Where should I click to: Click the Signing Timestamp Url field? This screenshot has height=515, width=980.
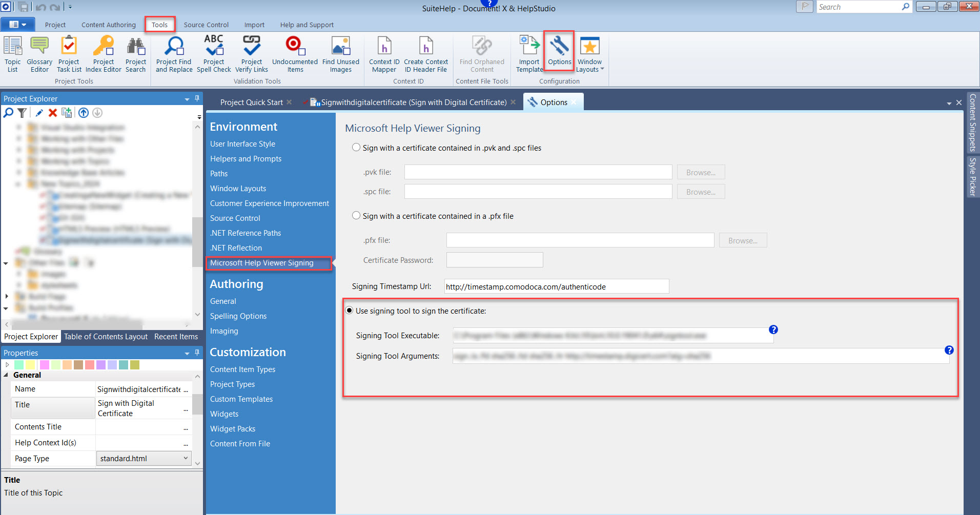tap(556, 286)
